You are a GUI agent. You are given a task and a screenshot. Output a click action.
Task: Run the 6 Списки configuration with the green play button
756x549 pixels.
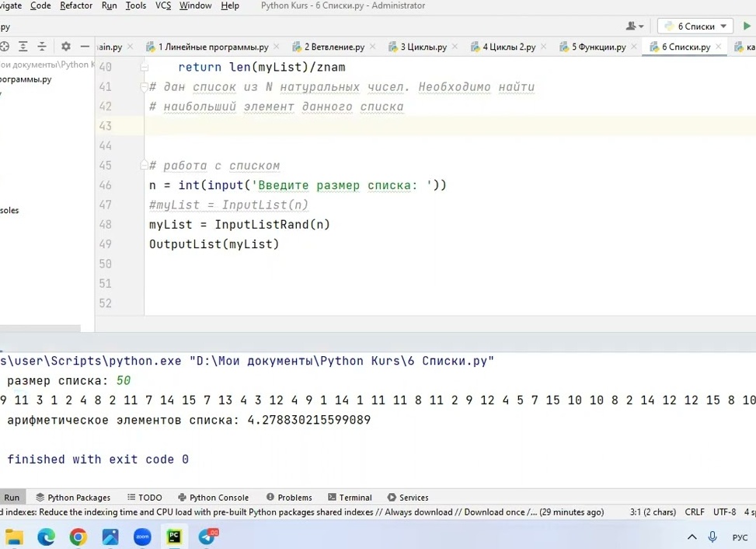click(747, 26)
